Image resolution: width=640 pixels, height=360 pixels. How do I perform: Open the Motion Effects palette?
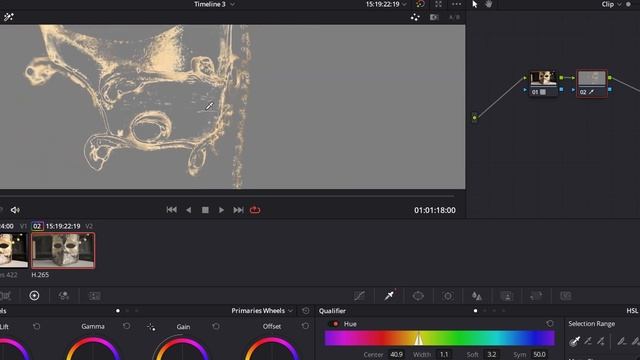point(95,296)
